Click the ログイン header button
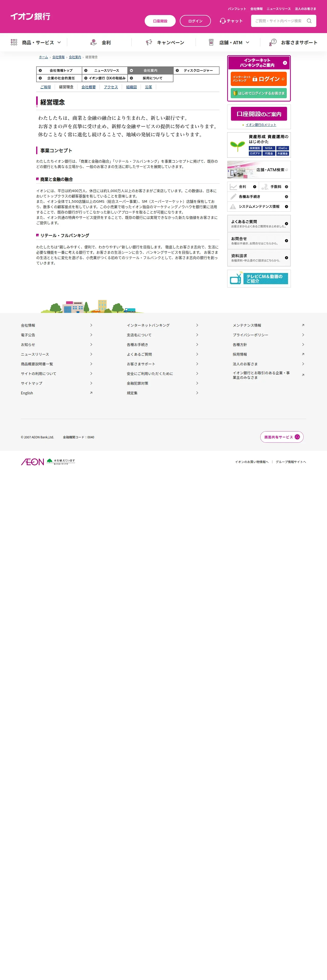The height and width of the screenshot is (980, 327). [x=195, y=21]
